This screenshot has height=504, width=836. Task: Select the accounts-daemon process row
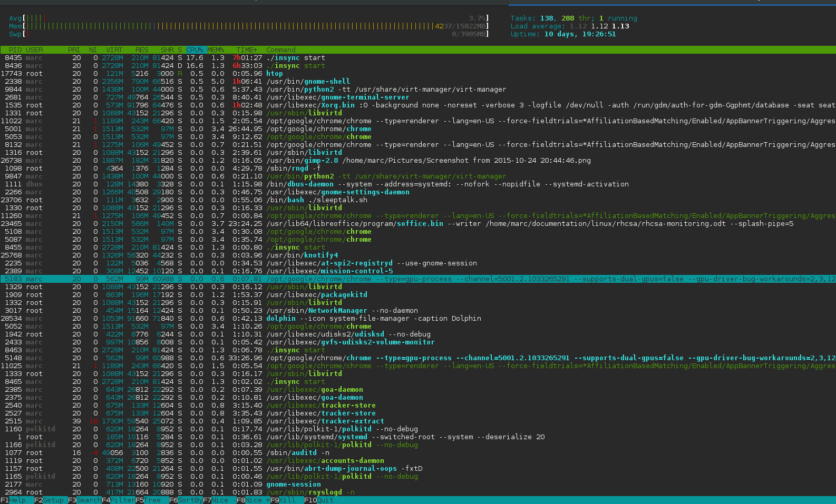(x=418, y=461)
